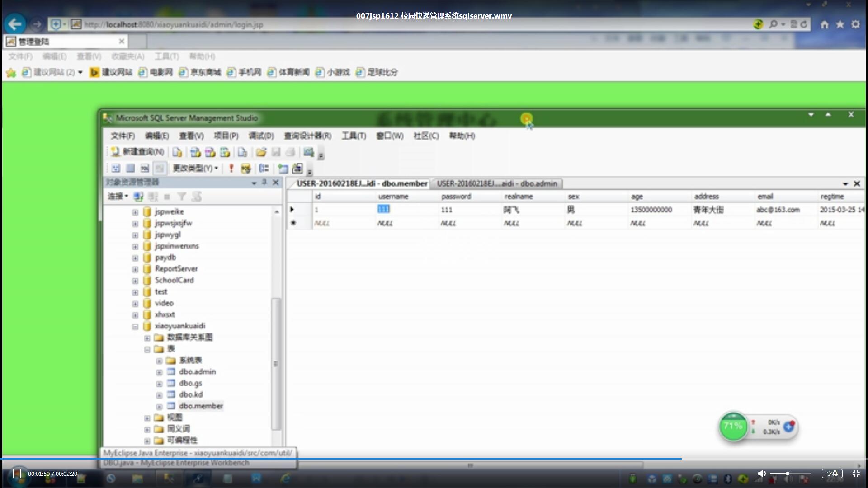Open the Object Explorer window position dropdown arrow
Viewport: 868px width, 488px height.
[x=254, y=183]
